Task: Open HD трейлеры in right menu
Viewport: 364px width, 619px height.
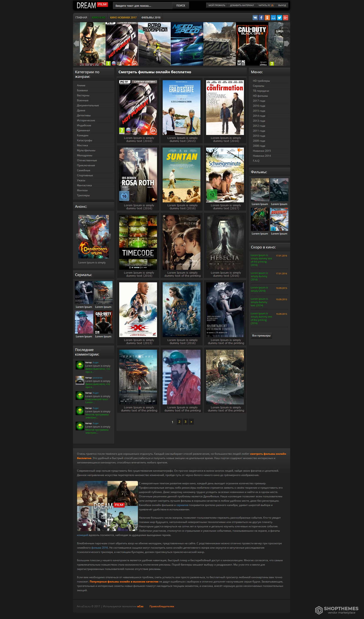Action: click(x=261, y=81)
